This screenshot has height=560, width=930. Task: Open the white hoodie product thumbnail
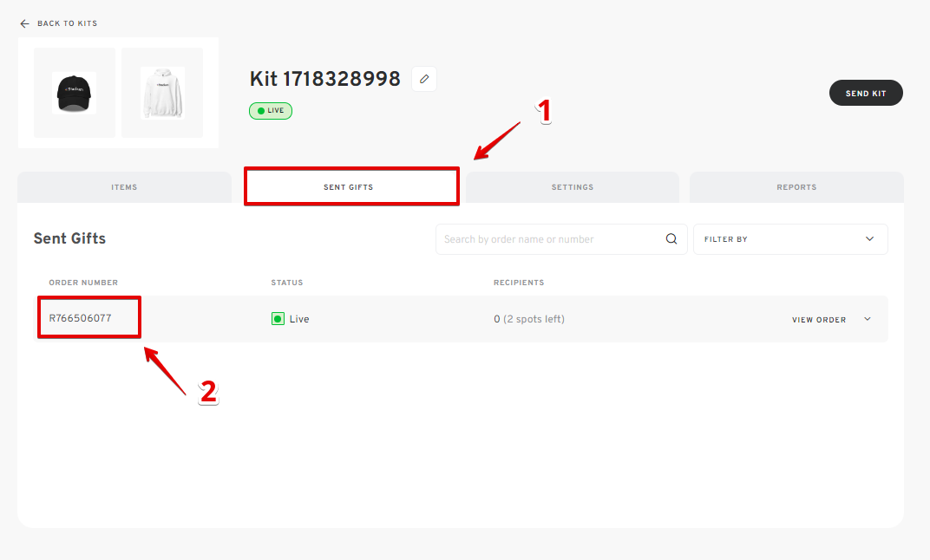point(162,93)
